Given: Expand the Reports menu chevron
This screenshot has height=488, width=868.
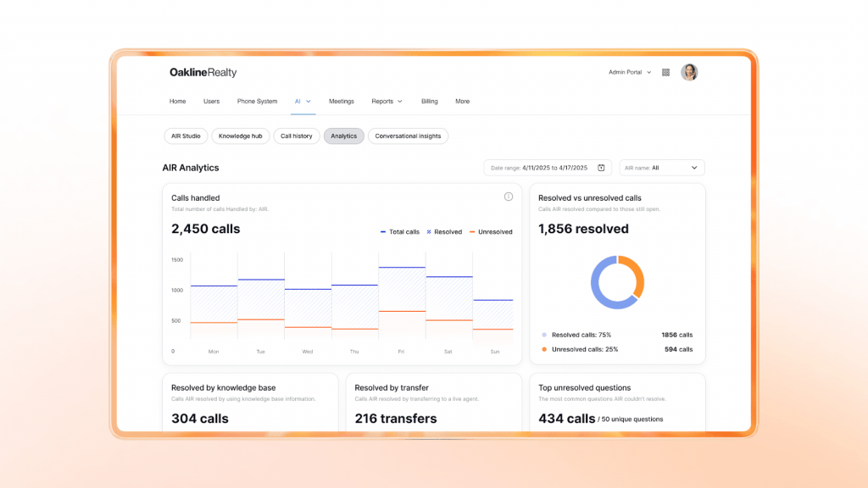Looking at the screenshot, I should coord(401,101).
